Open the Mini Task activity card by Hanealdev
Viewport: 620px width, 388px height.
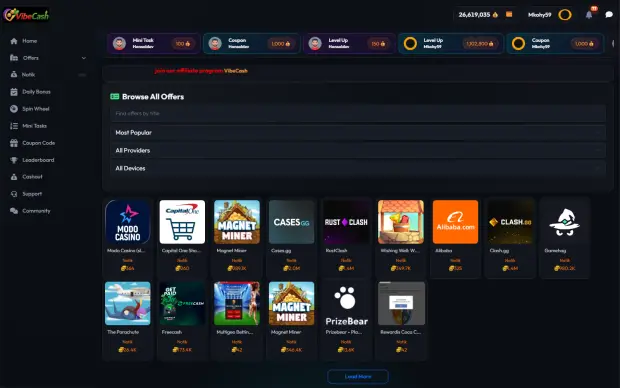click(154, 44)
